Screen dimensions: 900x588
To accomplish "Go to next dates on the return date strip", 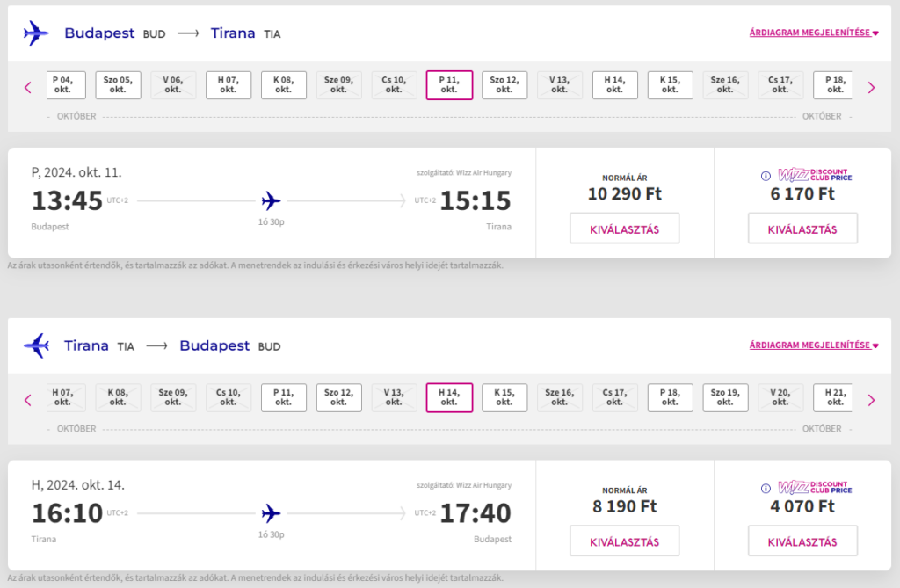I will pyautogui.click(x=871, y=400).
